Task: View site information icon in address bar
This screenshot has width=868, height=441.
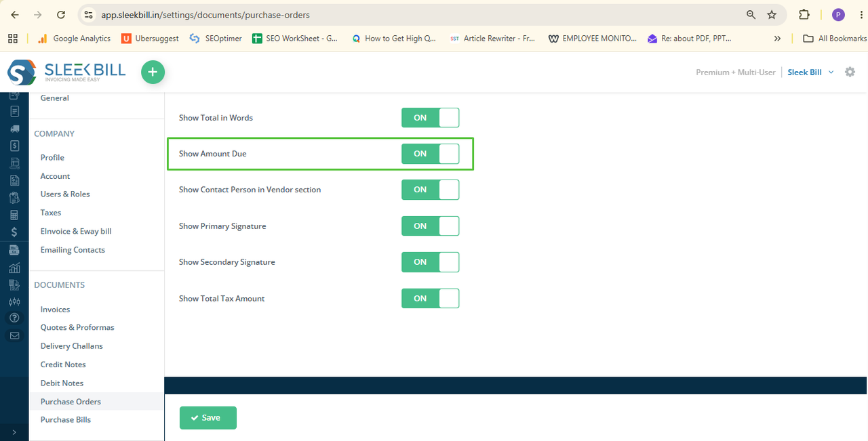Action: [88, 14]
